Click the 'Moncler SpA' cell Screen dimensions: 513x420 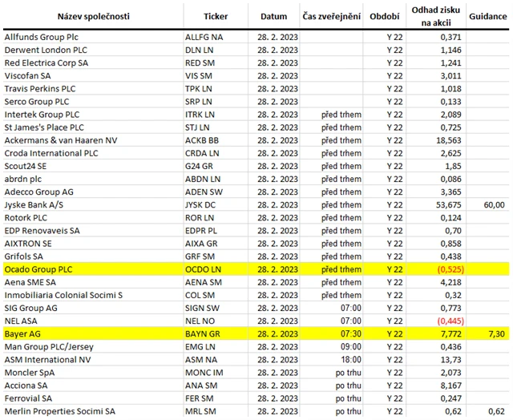pos(30,373)
